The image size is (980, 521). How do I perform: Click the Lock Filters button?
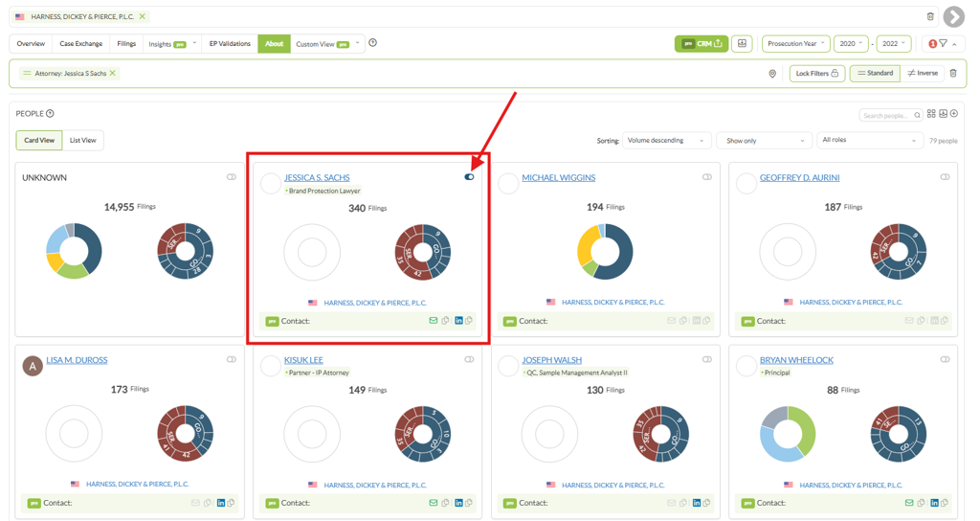817,73
